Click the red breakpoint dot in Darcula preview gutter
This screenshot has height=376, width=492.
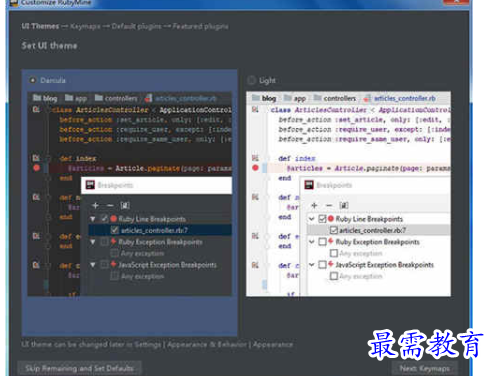(x=37, y=168)
